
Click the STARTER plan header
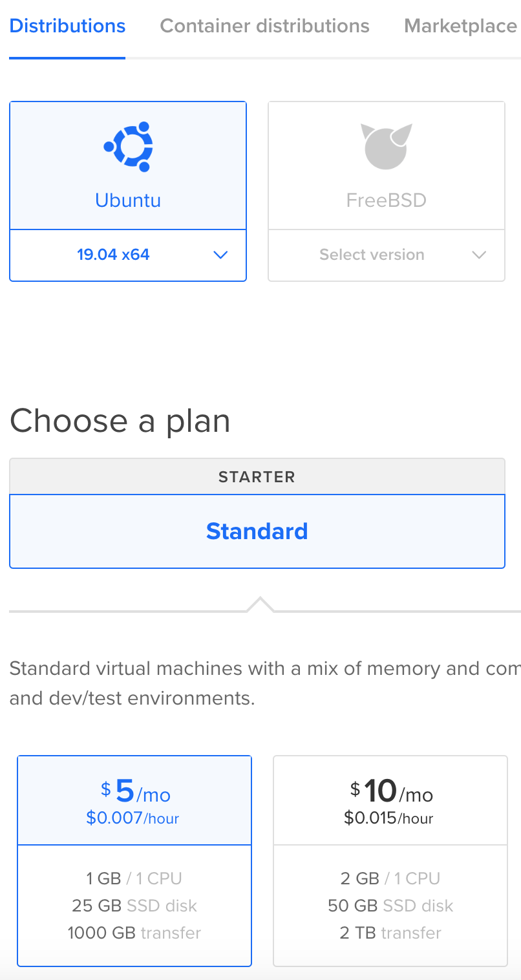pos(257,477)
